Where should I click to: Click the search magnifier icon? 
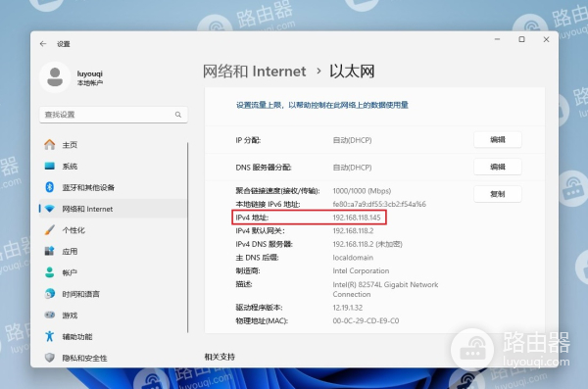pos(178,115)
